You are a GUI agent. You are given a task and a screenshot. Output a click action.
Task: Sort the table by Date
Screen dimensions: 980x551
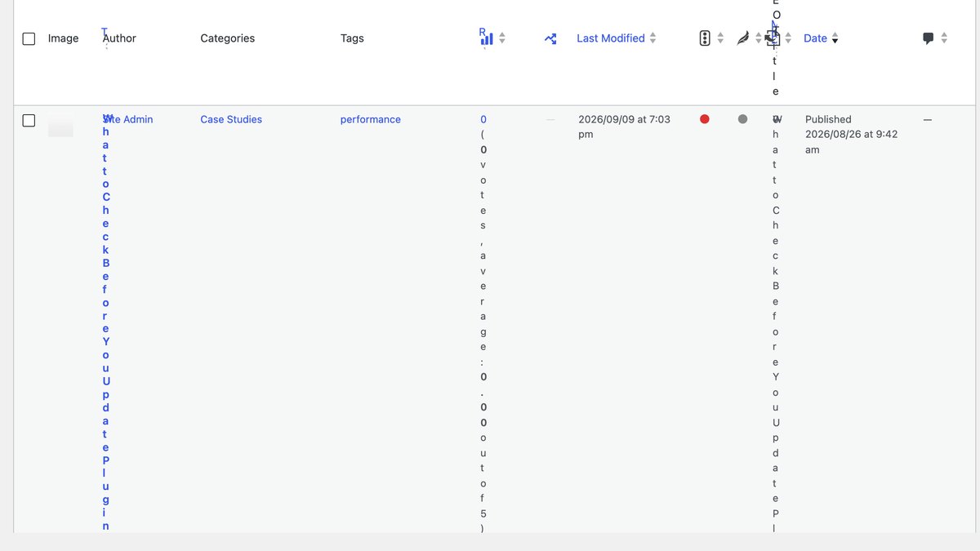pyautogui.click(x=815, y=38)
